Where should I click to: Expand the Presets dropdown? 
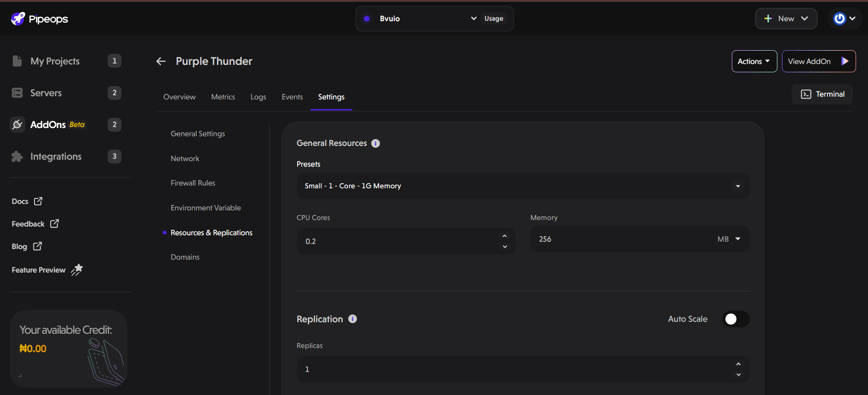523,186
